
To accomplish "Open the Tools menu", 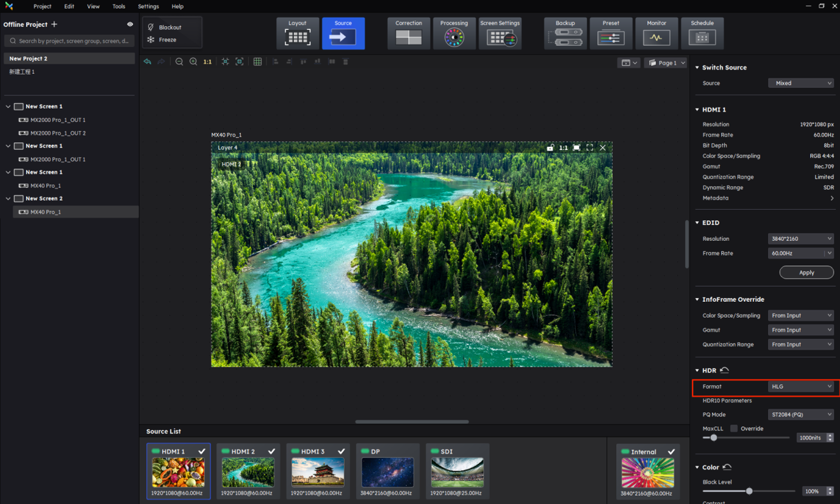I will pos(119,6).
